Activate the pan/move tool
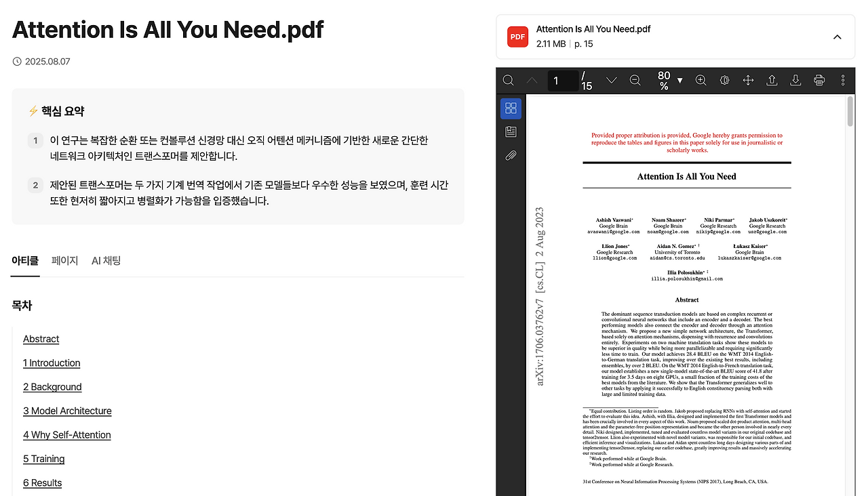The height and width of the screenshot is (496, 868). tap(748, 80)
